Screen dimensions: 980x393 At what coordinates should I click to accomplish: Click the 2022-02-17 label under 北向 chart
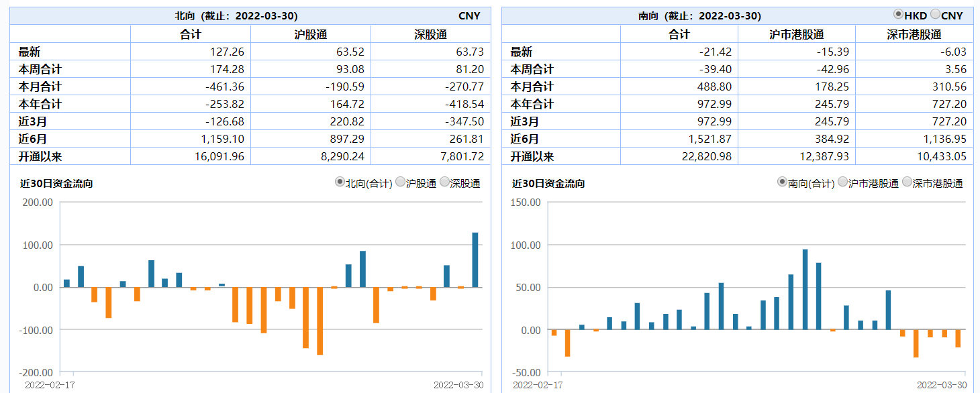[x=50, y=385]
